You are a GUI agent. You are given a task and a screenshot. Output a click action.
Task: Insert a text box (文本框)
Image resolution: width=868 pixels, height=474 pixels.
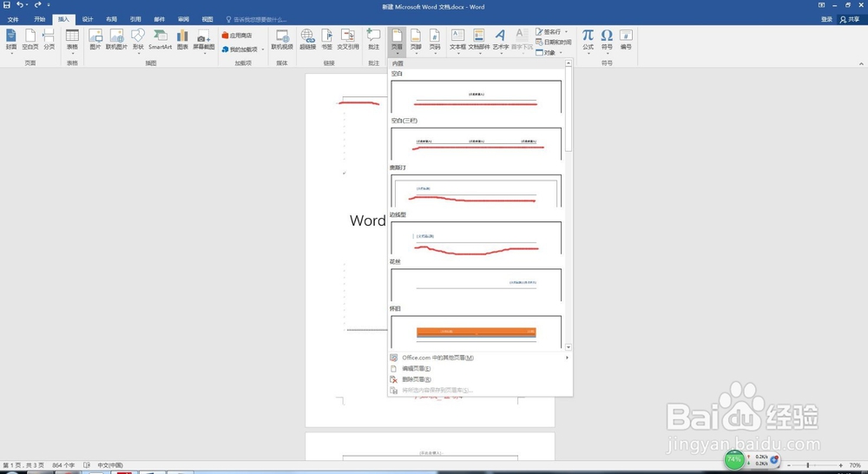457,41
